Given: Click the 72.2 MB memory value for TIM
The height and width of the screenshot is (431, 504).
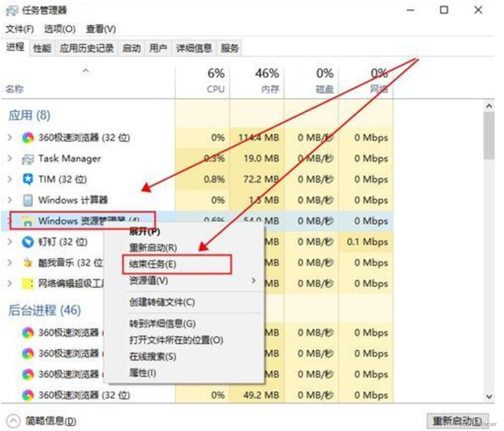Looking at the screenshot, I should coord(261,179).
